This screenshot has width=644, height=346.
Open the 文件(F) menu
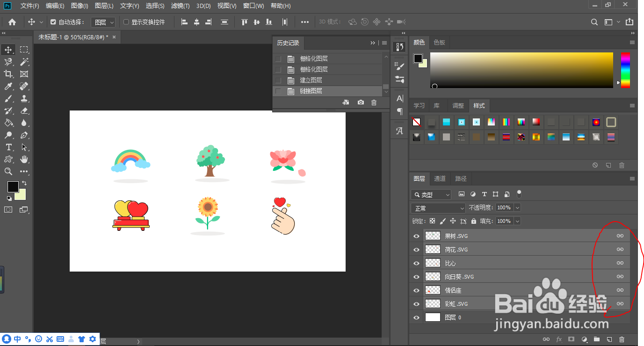pos(30,6)
